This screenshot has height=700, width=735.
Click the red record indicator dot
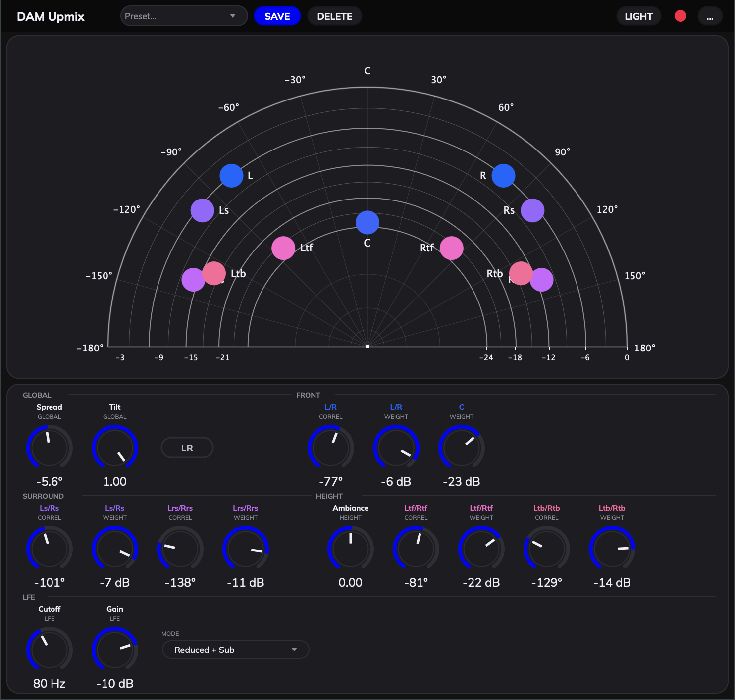681,16
